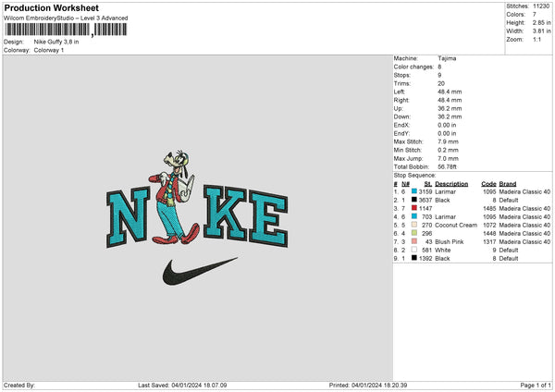The height and width of the screenshot is (392, 555).
Task: Click the Total Bobbin value 56.78ft
Action: tap(447, 166)
